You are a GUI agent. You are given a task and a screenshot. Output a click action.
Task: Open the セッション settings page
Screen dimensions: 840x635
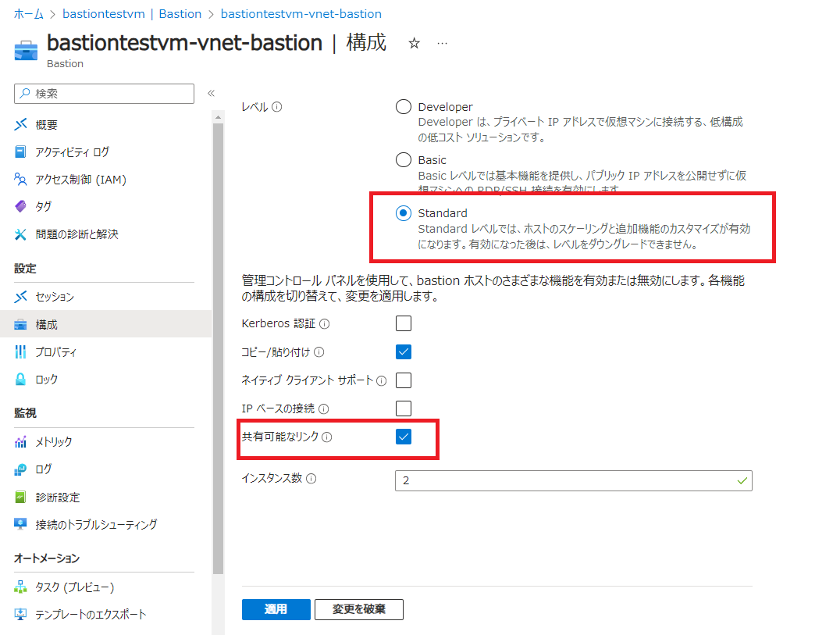click(55, 297)
